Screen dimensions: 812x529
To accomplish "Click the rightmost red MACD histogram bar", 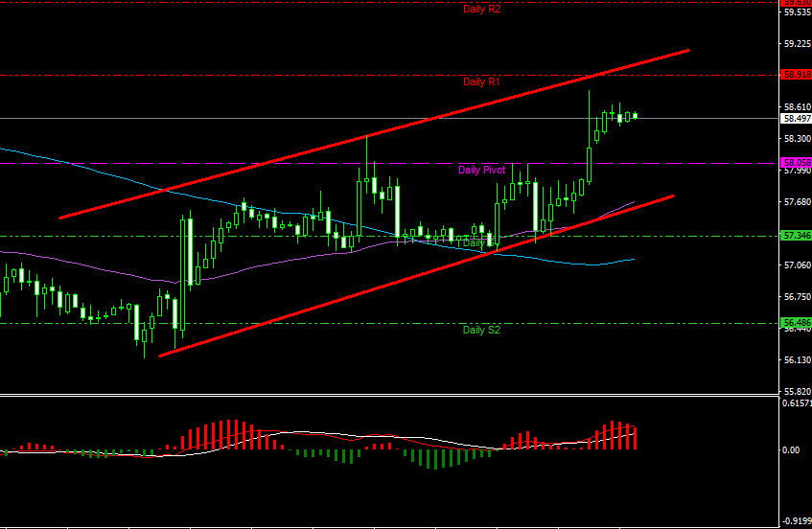I will (x=635, y=438).
